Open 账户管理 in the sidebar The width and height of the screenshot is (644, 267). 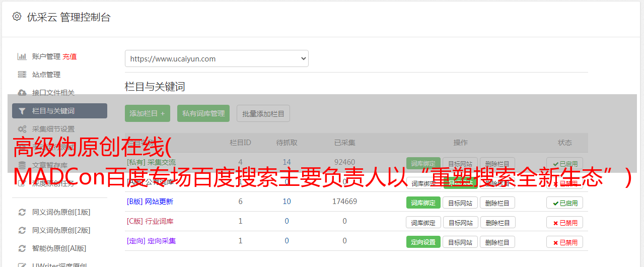click(46, 56)
